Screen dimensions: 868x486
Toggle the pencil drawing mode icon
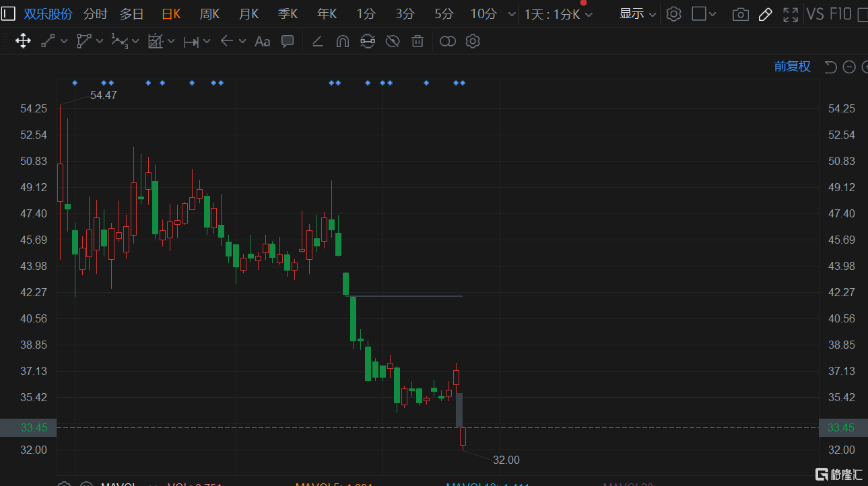765,14
